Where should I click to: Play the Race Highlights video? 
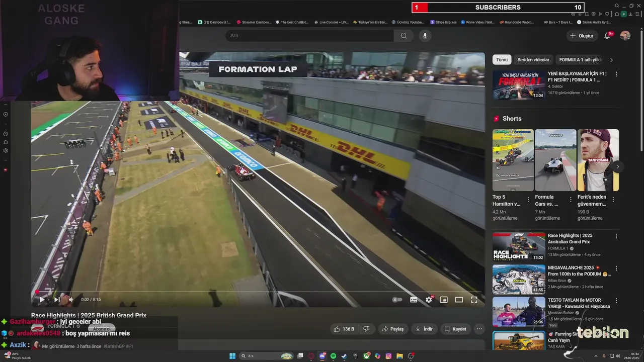[x=42, y=300]
